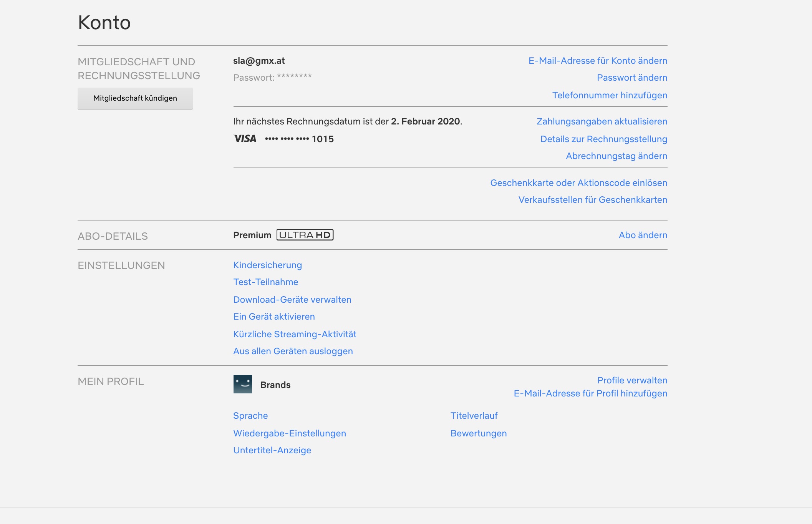The image size is (812, 524).
Task: Redeem via Geschenkkarte oder Aktionscode einlösen
Action: 578,183
